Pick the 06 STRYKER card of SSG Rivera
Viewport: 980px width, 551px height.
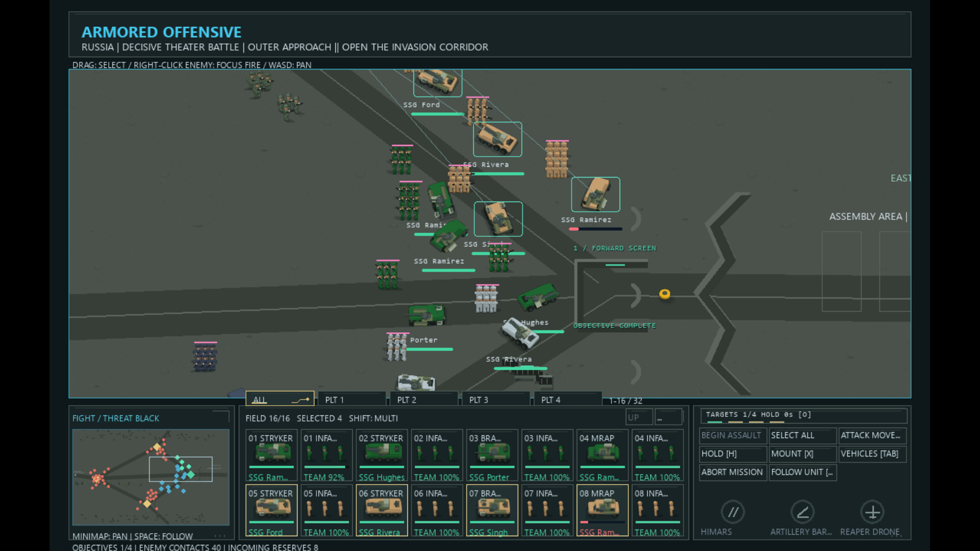pos(381,511)
